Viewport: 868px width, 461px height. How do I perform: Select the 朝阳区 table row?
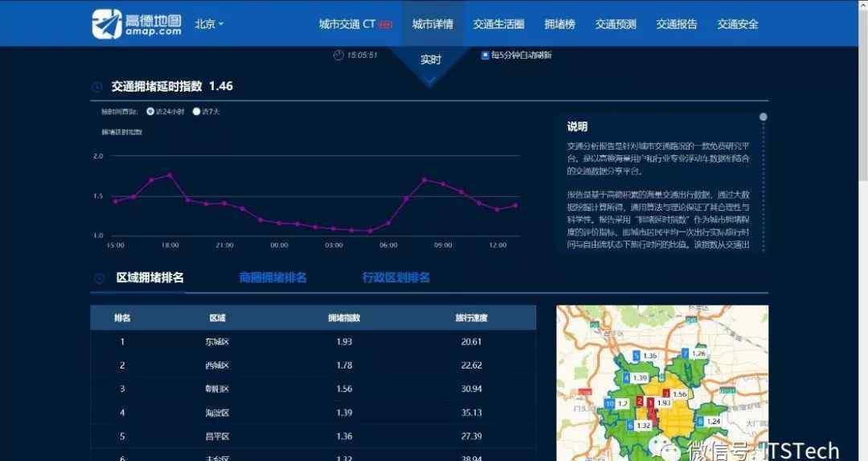click(x=313, y=389)
